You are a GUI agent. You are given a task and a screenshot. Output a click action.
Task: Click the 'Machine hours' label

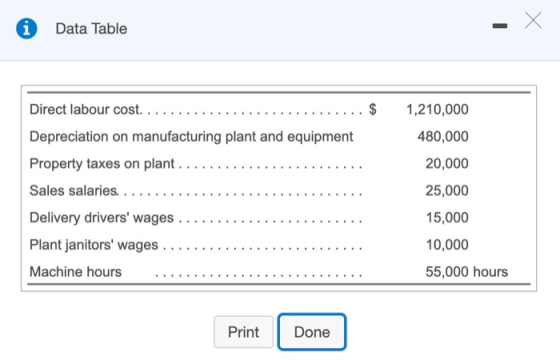[x=76, y=272]
